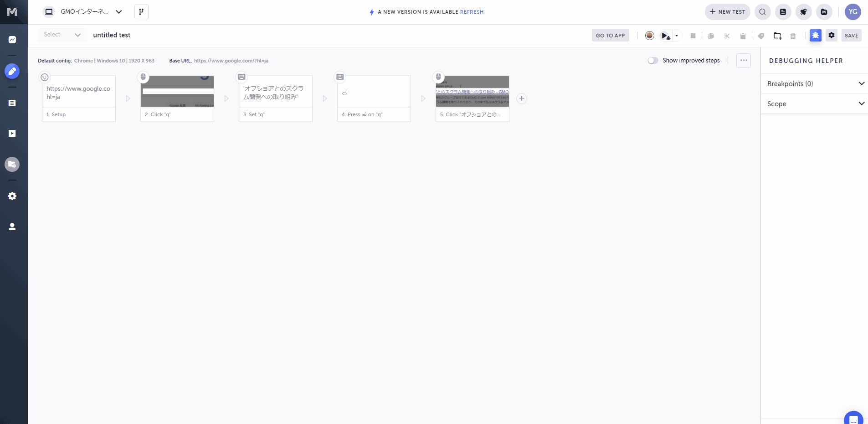868x424 pixels.
Task: Open the pencil test editor sidebar icon
Action: [12, 71]
